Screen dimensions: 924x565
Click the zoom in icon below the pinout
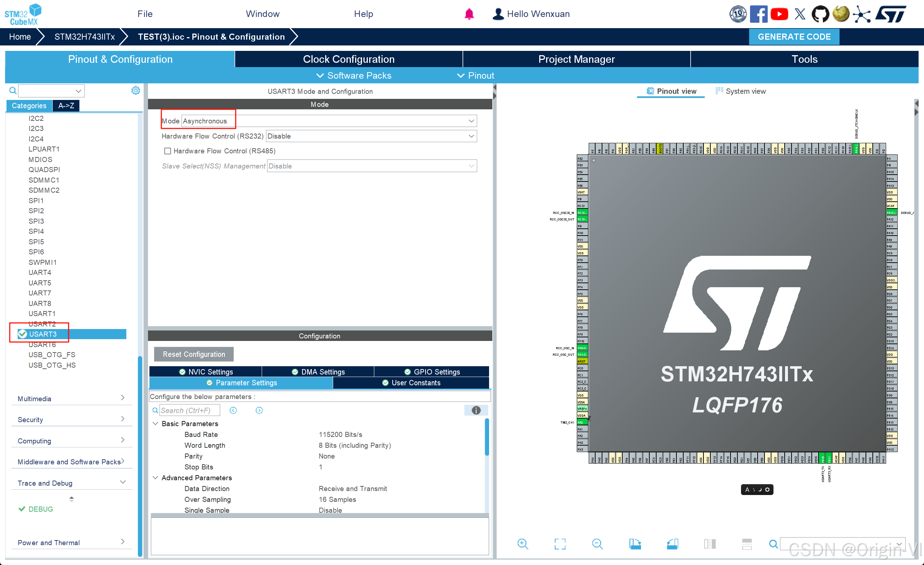[x=522, y=544]
